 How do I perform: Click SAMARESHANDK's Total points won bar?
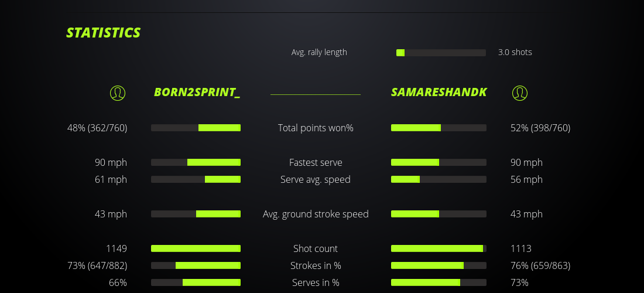click(x=439, y=128)
